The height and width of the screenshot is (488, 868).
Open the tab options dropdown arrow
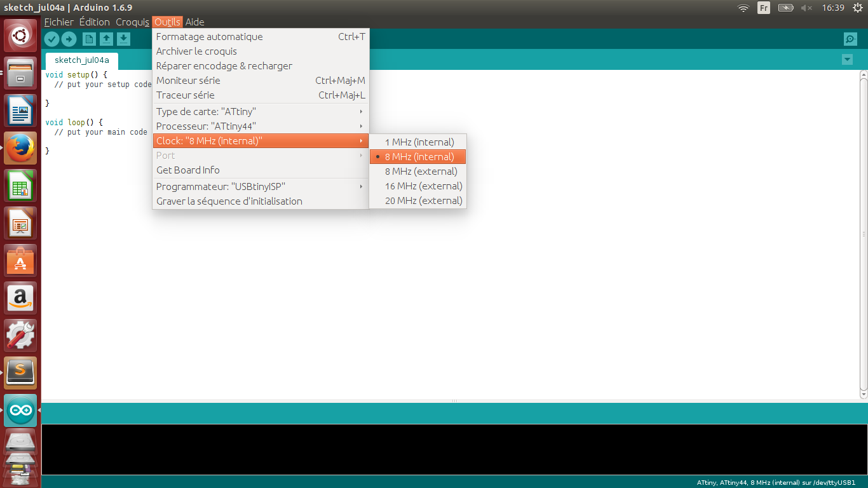pyautogui.click(x=847, y=60)
